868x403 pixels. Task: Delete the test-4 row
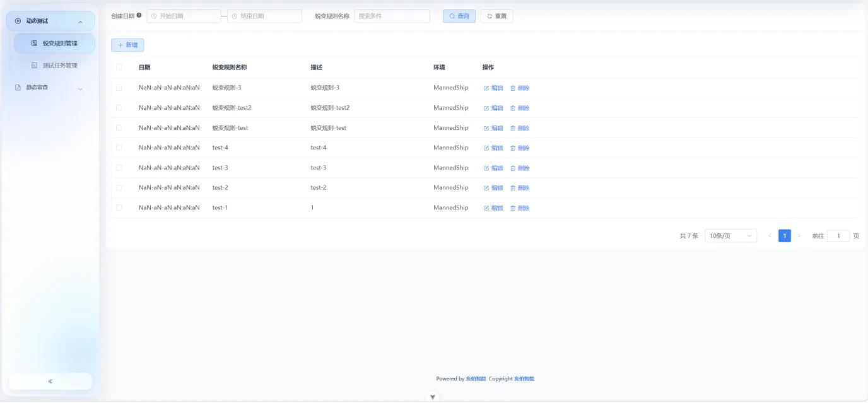coord(520,148)
